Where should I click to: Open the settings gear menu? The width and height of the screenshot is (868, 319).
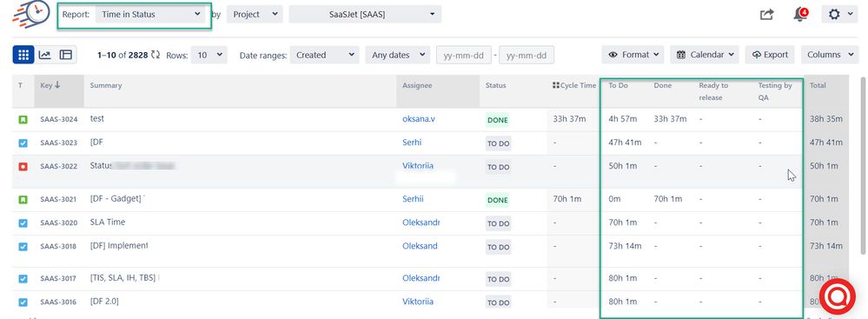pyautogui.click(x=840, y=15)
